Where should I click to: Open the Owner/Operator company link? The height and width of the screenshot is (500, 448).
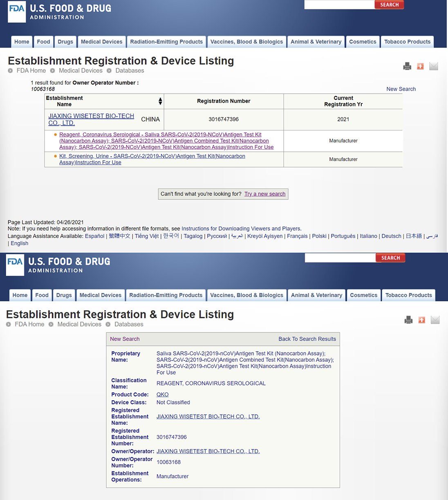(208, 451)
